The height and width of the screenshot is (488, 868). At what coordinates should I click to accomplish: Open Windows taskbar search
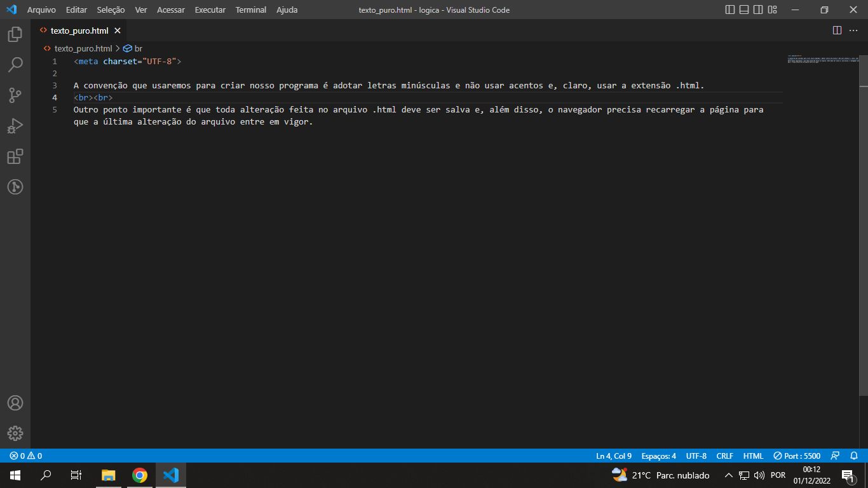(46, 475)
